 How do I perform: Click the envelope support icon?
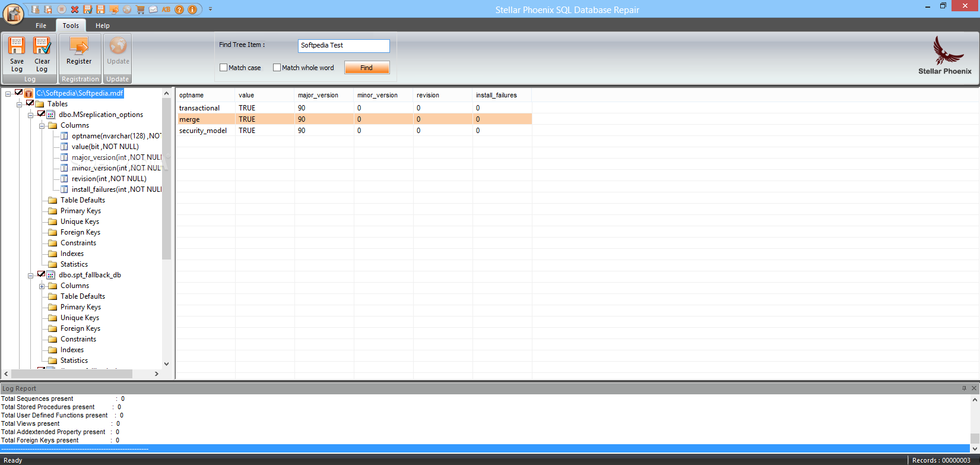coord(153,10)
